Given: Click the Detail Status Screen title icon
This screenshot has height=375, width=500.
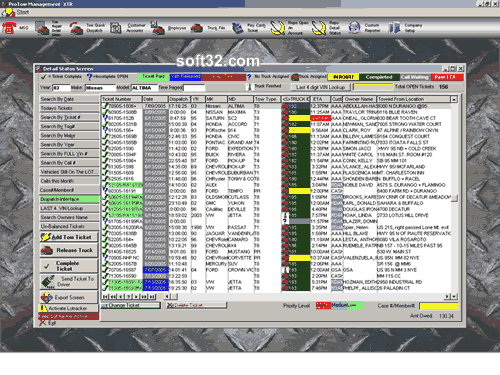Looking at the screenshot, I should coord(39,69).
